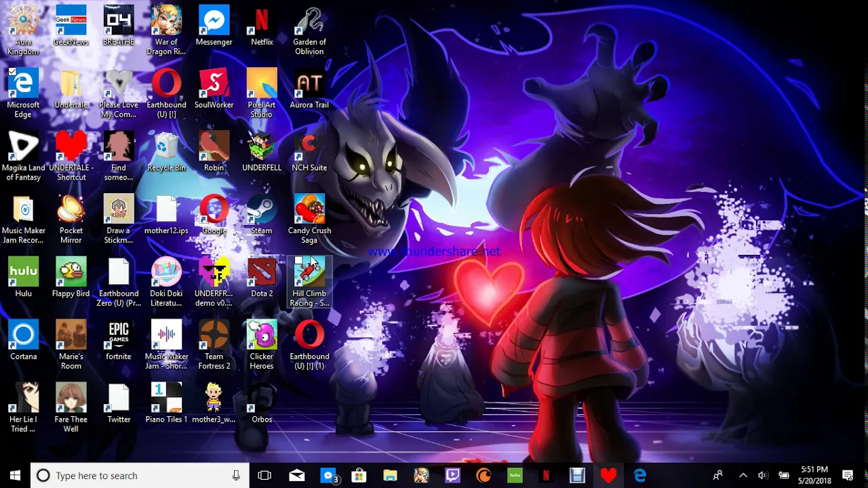The width and height of the screenshot is (868, 488).
Task: Select the Robin desktop shortcut
Action: click(214, 152)
